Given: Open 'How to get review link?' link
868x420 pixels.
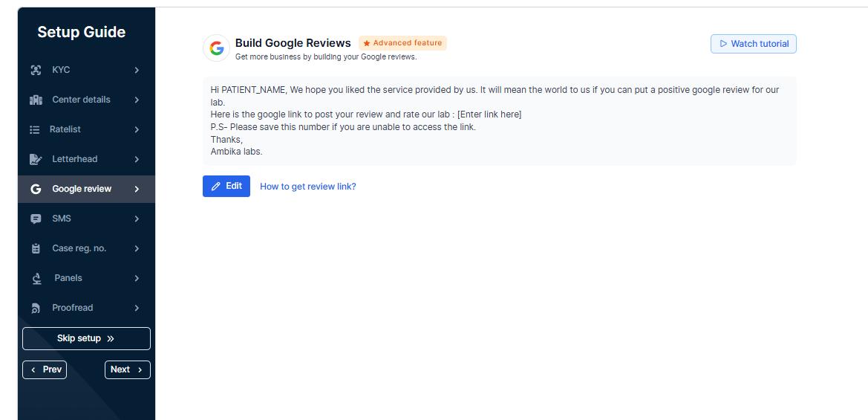Looking at the screenshot, I should tap(308, 187).
